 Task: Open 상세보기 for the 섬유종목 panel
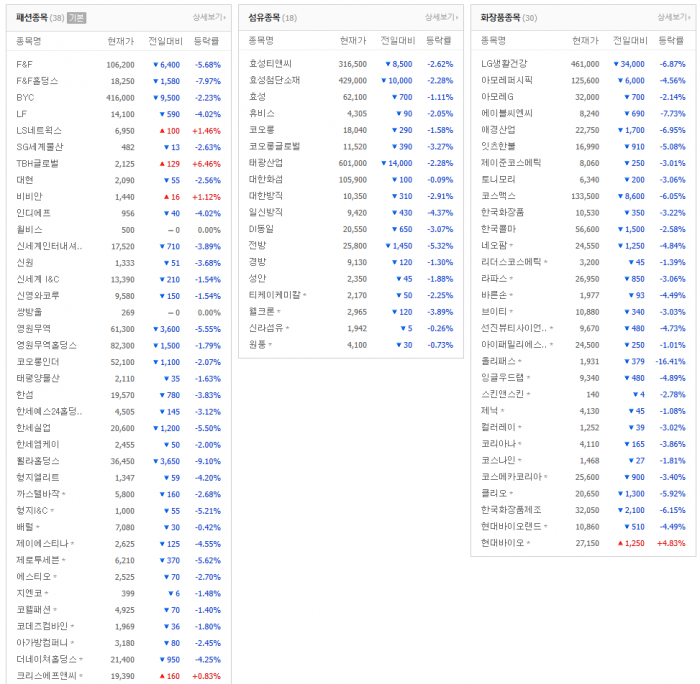441,17
